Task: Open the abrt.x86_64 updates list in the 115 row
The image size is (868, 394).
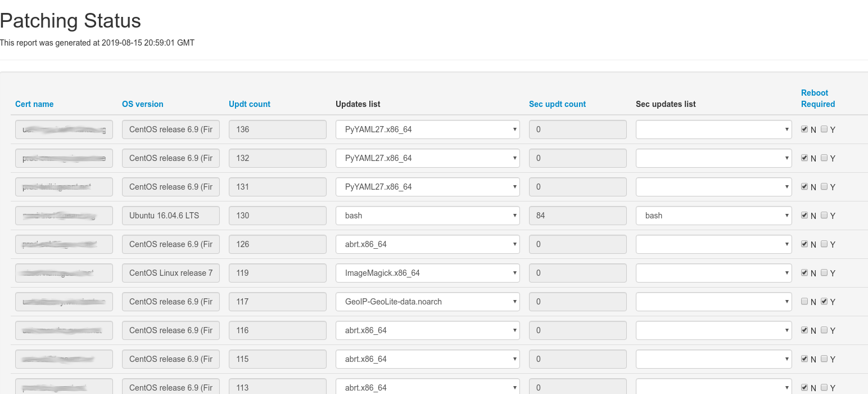Action: (428, 359)
